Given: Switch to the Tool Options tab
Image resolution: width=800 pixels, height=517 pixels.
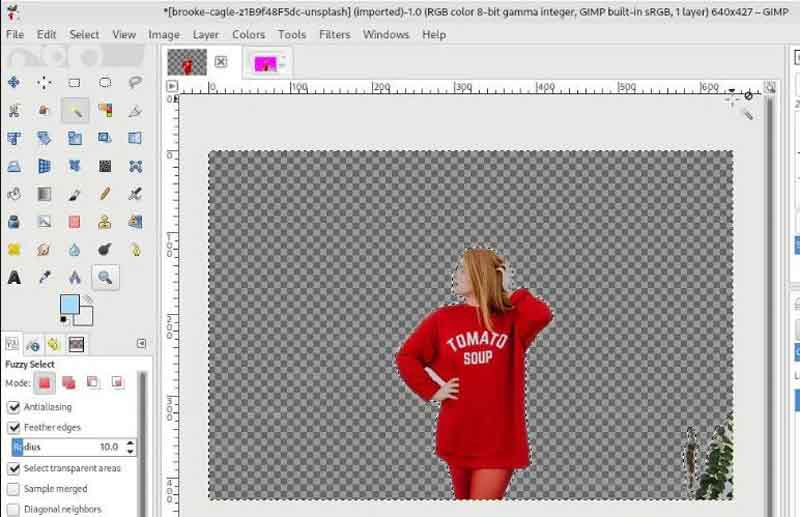Looking at the screenshot, I should click(x=12, y=344).
